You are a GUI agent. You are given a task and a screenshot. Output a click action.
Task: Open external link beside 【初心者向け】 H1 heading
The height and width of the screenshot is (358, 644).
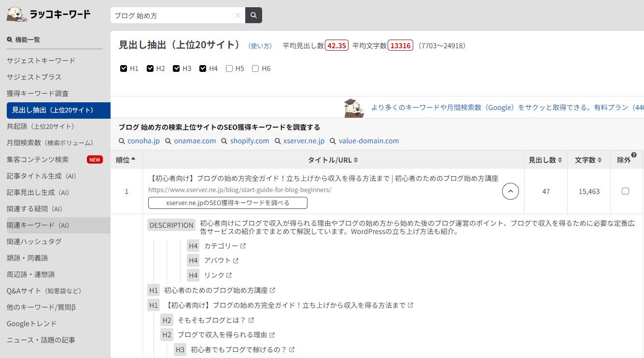click(x=410, y=305)
